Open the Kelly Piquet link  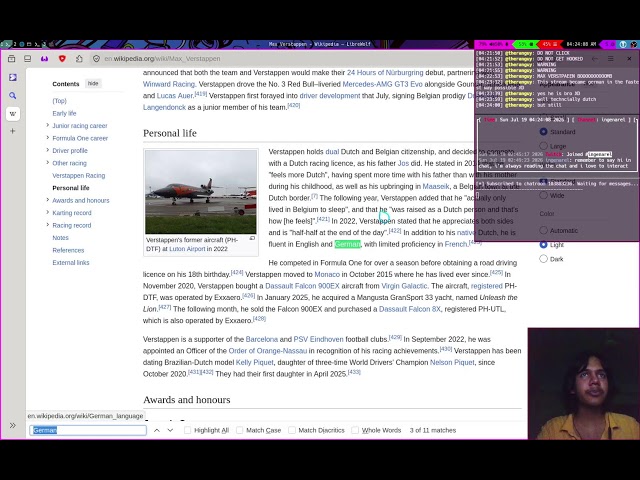(x=254, y=362)
